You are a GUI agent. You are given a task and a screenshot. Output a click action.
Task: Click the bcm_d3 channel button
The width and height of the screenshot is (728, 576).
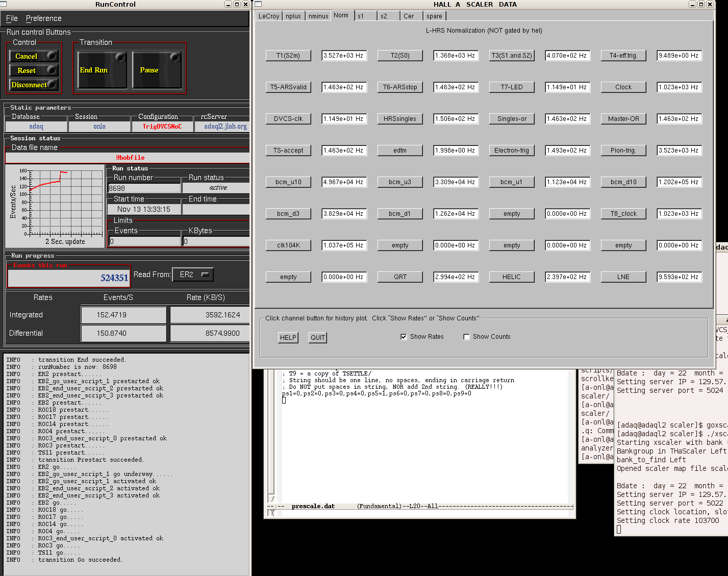point(288,214)
